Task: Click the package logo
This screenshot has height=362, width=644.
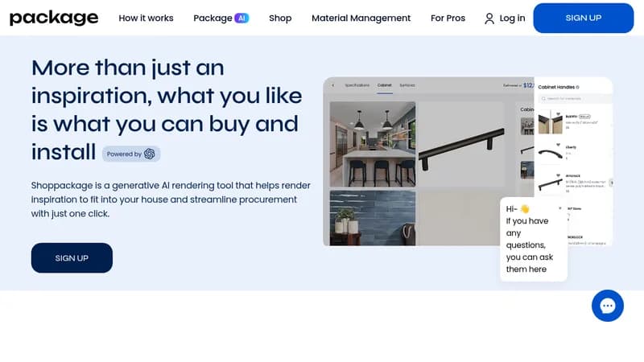Action: (54, 18)
